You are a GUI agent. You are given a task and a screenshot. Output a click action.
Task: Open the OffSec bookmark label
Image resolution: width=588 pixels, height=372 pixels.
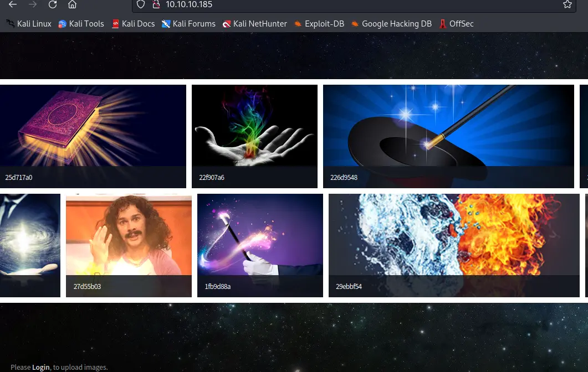(461, 24)
